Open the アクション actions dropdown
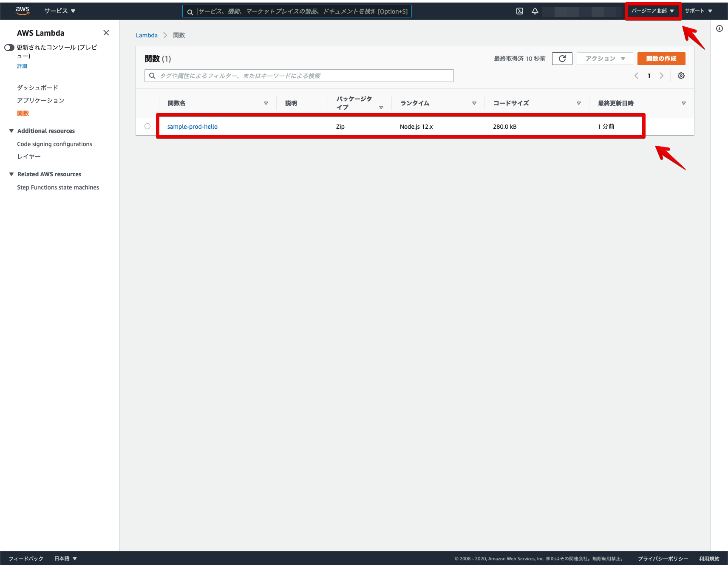The image size is (728, 565). point(605,59)
